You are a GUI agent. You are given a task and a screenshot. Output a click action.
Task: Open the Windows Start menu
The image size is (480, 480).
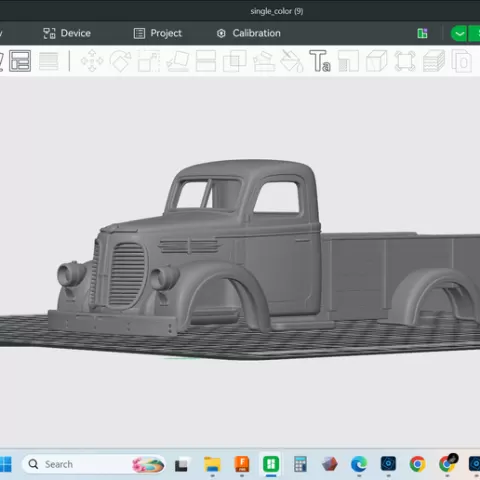click(6, 464)
